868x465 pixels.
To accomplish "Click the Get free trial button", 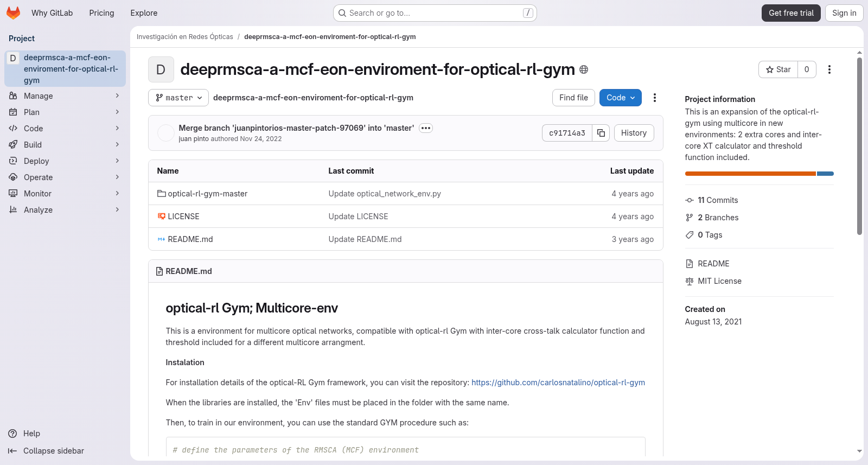I will (x=791, y=13).
